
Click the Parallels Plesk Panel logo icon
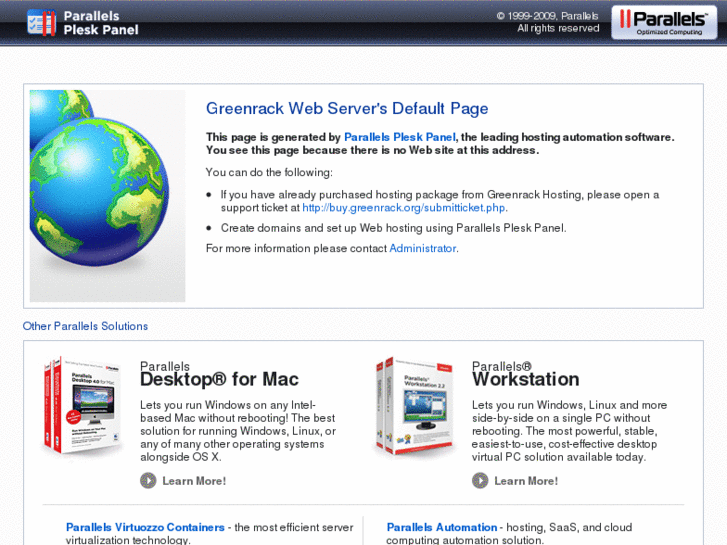pos(41,23)
